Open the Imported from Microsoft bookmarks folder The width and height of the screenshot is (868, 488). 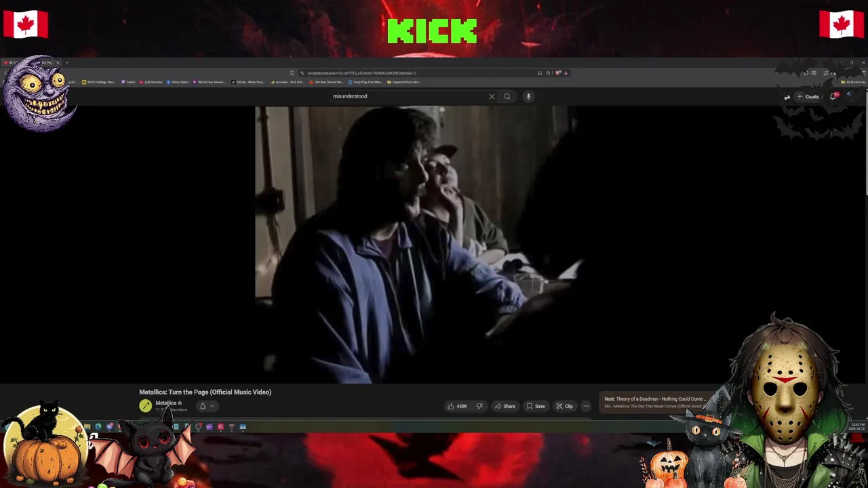404,82
